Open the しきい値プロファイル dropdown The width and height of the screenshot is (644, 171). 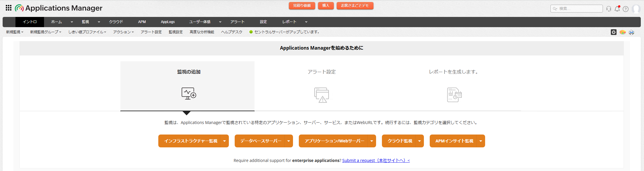tap(87, 32)
